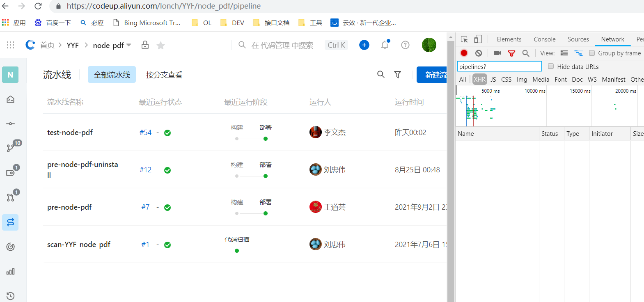This screenshot has height=302, width=644.
Task: Check Hide data URLs
Action: [551, 66]
